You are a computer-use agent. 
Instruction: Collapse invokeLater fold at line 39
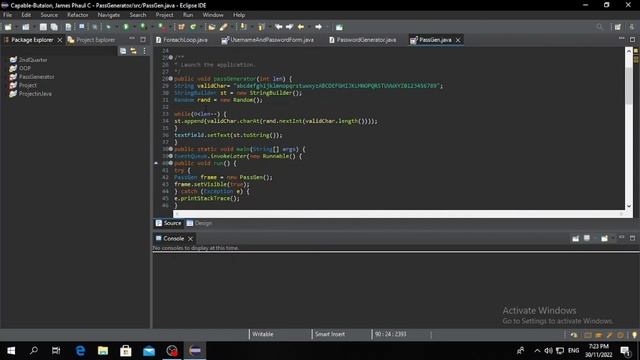point(171,156)
